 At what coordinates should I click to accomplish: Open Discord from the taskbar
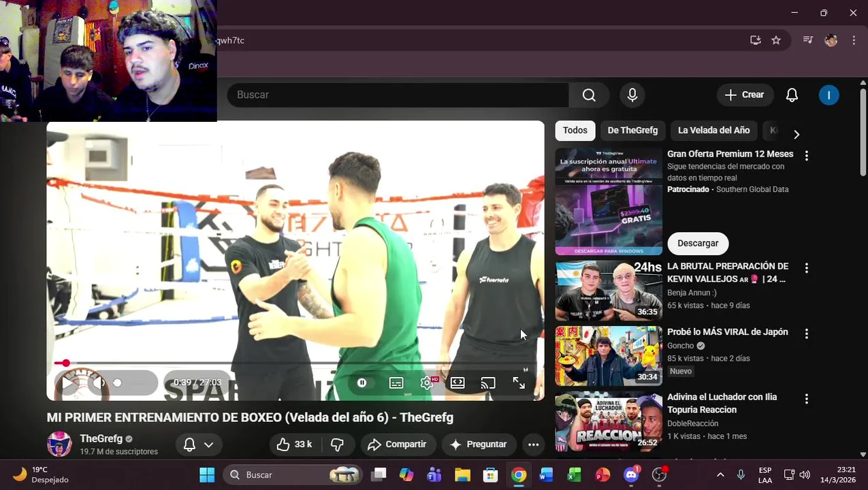(x=631, y=475)
